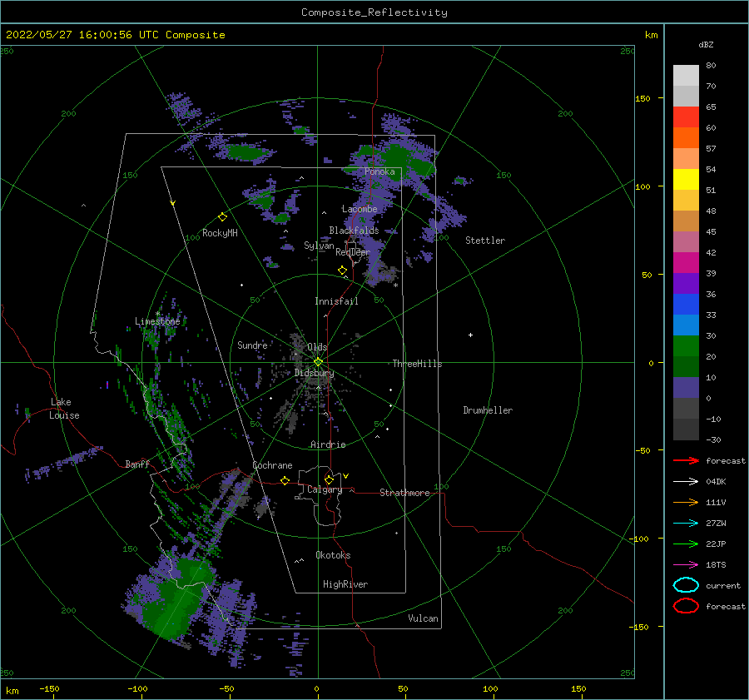Select the cyan 27ZW arrow icon

tap(686, 524)
